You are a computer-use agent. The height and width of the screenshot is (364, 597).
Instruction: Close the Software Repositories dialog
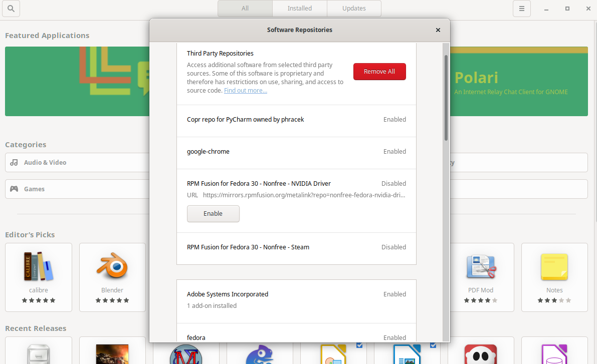(438, 30)
